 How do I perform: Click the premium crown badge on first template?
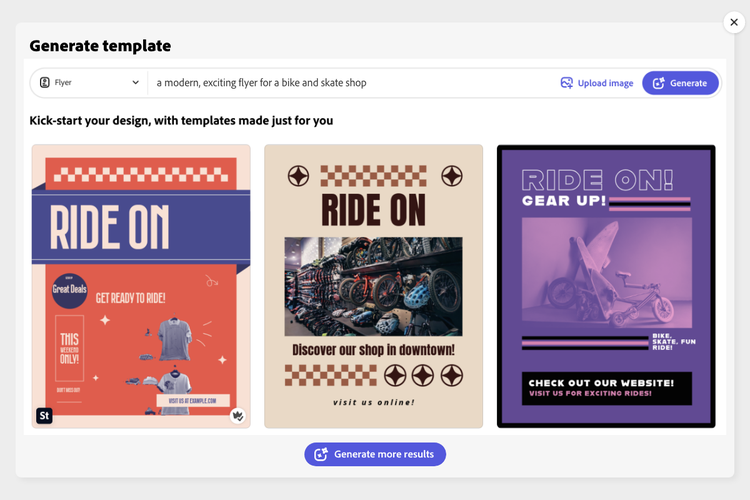tap(238, 416)
